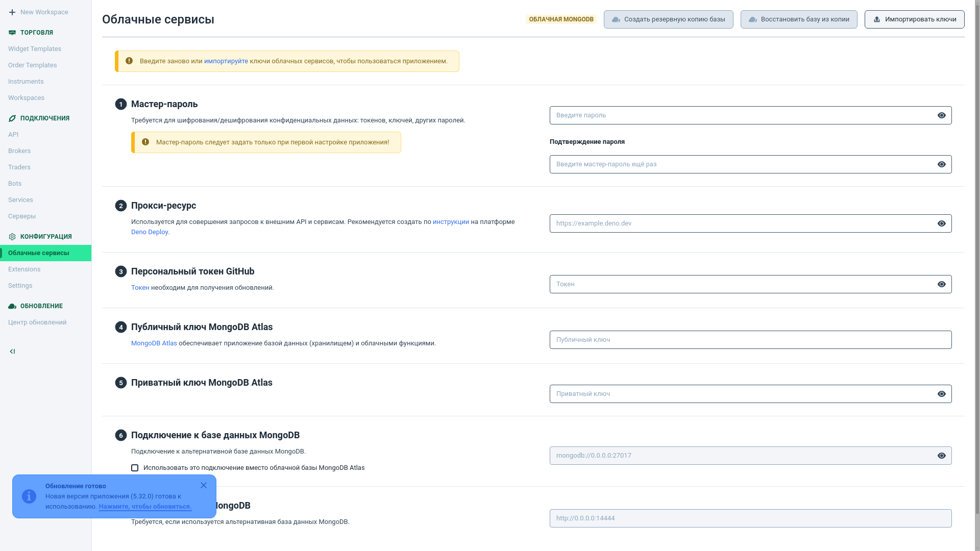Click New Workspace label
The height and width of the screenshot is (551, 980).
click(x=44, y=12)
